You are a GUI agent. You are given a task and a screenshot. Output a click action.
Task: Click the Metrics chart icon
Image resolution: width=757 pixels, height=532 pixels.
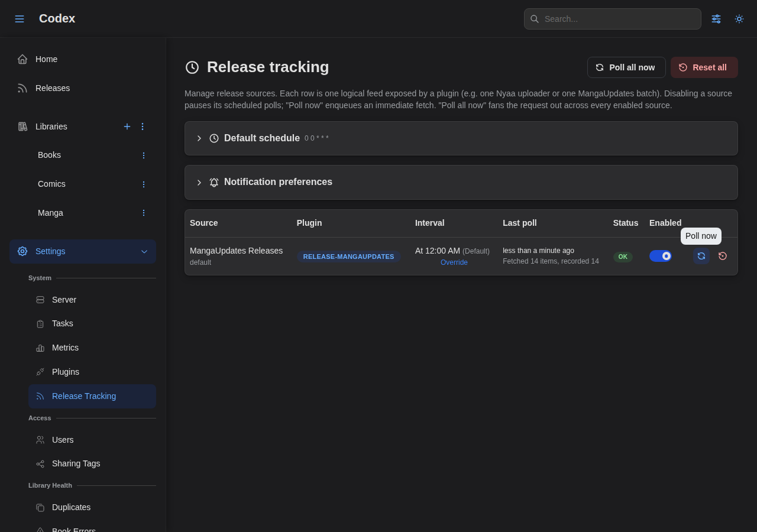point(40,348)
